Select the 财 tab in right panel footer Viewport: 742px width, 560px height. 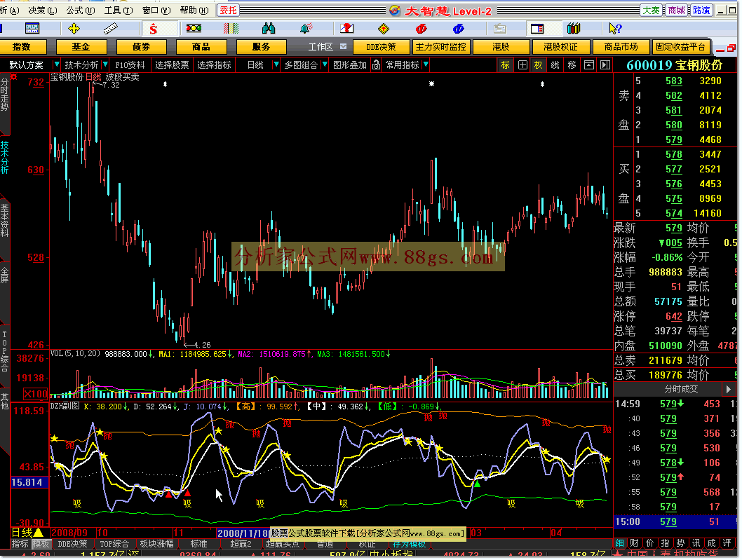click(x=634, y=543)
